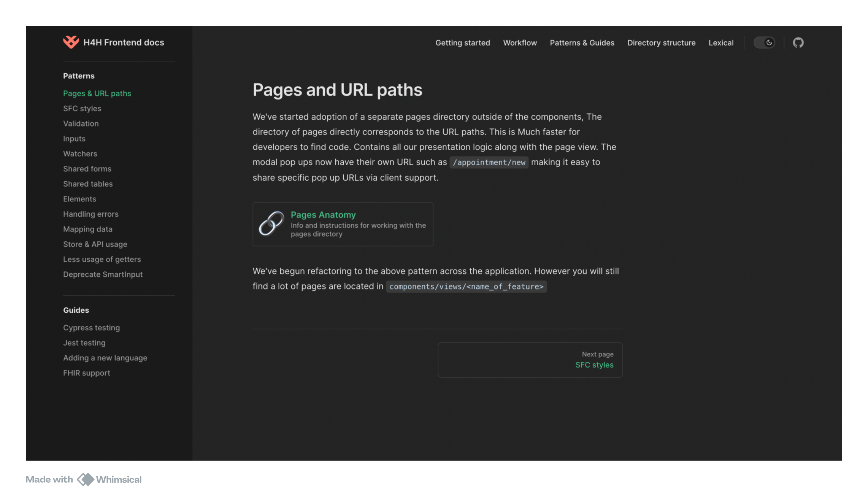The image size is (868, 499).
Task: Toggle the dark mode switch
Action: tap(764, 43)
